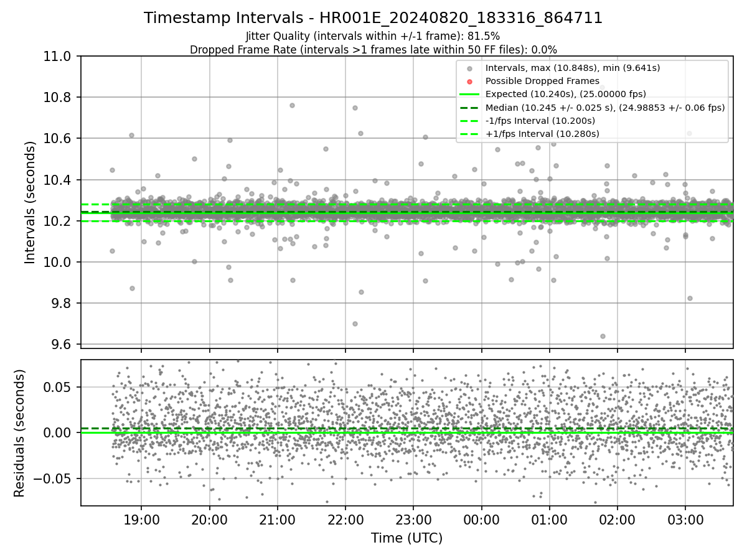This screenshot has width=747, height=560.
Task: Click the 02:00 time tick label
Action: coord(618,519)
